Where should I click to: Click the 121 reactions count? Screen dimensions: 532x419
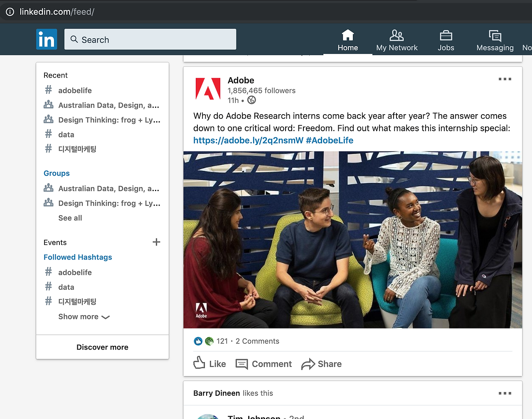tap(222, 341)
